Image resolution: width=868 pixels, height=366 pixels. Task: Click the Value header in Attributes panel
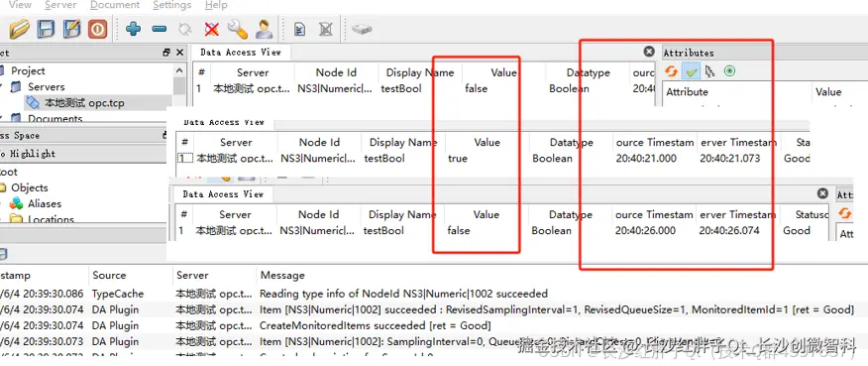(x=828, y=92)
